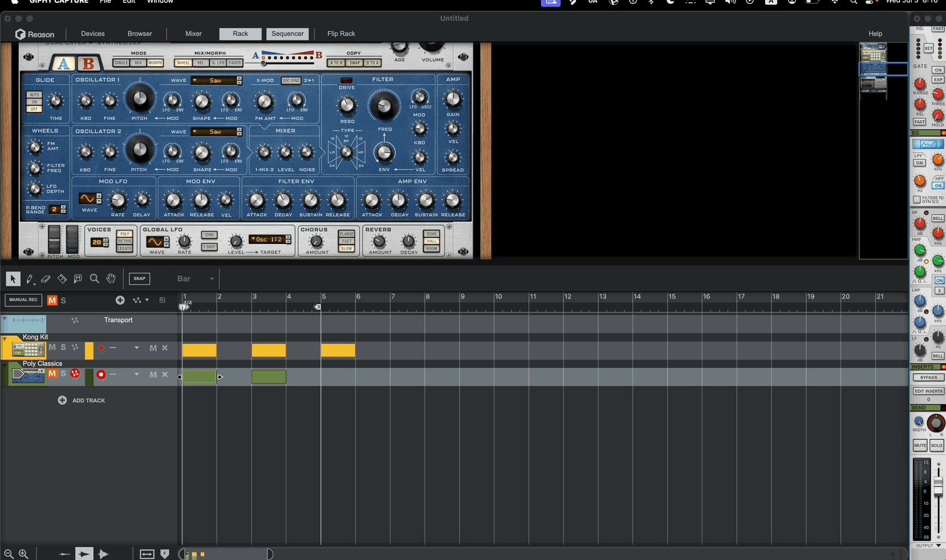Toggle automation on Kong Kit track
Viewport: 946px width, 560px height.
pyautogui.click(x=75, y=347)
